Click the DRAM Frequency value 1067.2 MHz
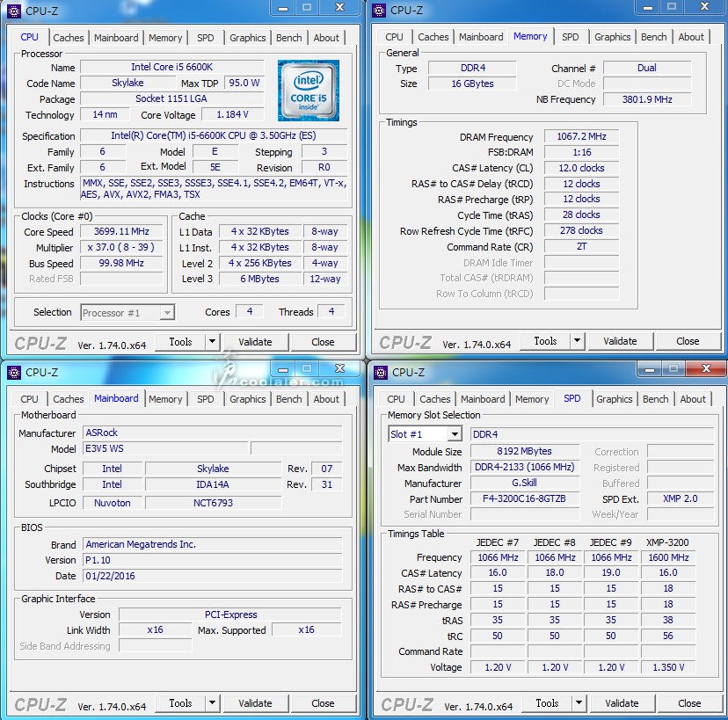This screenshot has width=728, height=720. point(581,136)
